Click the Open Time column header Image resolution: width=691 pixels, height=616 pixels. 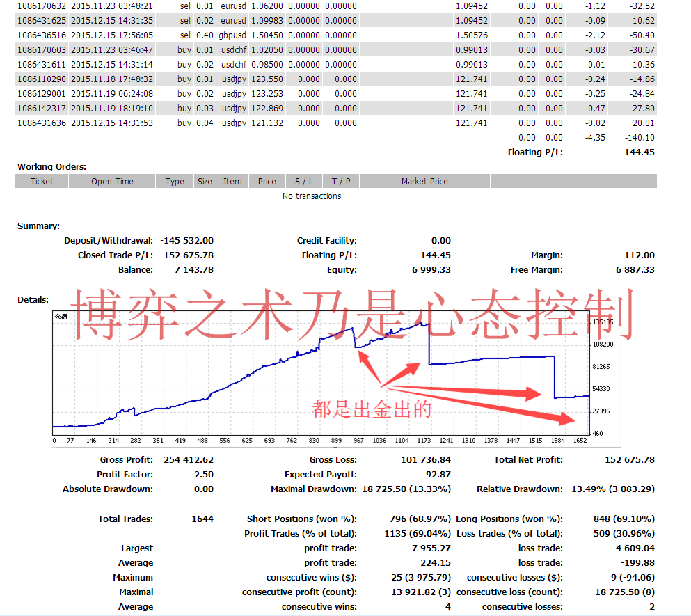click(x=112, y=182)
